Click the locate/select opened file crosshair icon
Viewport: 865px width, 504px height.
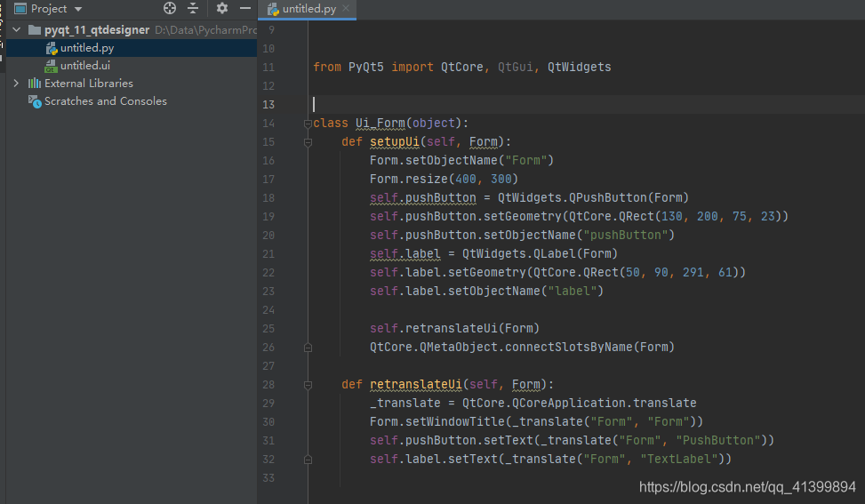pyautogui.click(x=170, y=8)
